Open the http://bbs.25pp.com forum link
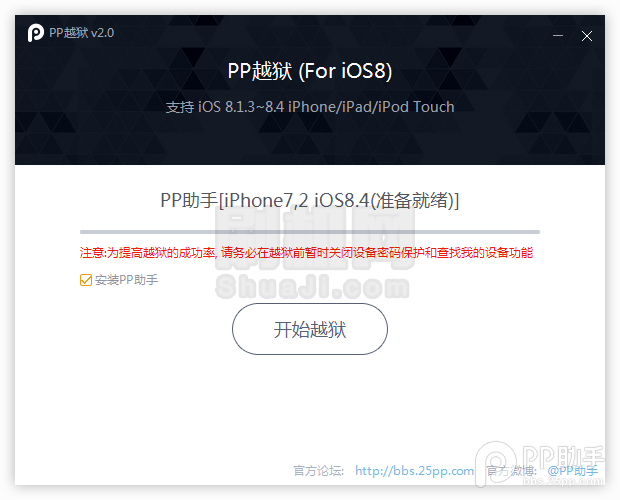620x500 pixels. (414, 471)
